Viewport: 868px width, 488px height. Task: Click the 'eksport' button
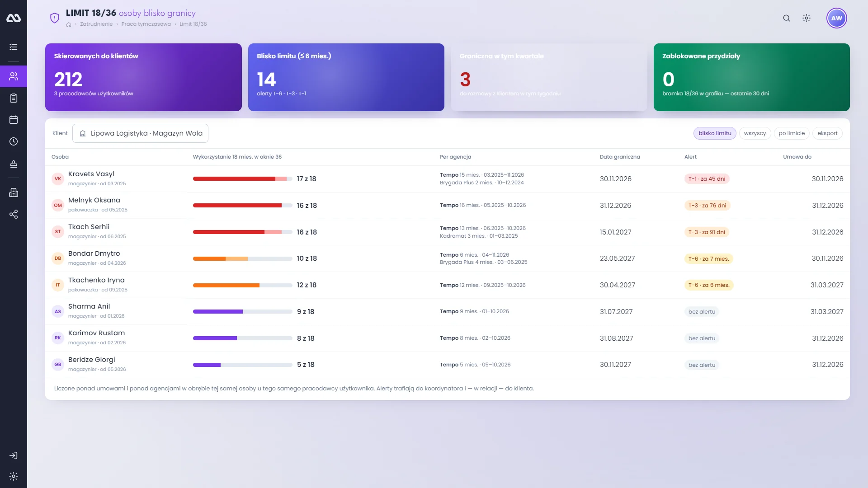[827, 133]
